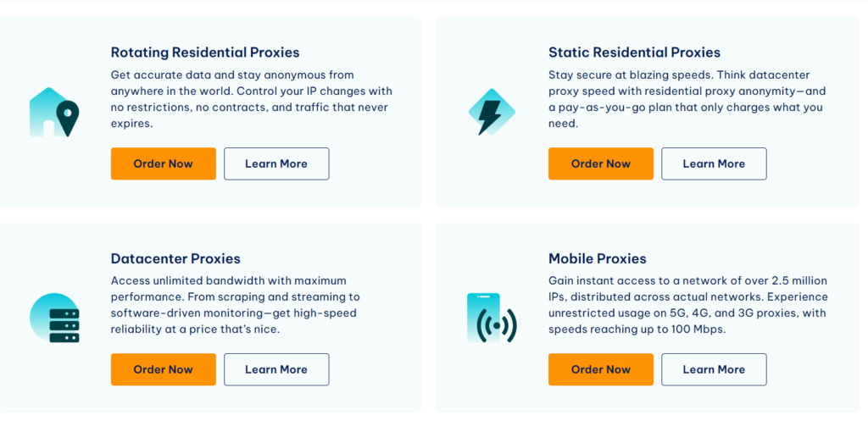Screen dimensions: 868x432
Task: Order Mobile Proxies now
Action: (601, 369)
